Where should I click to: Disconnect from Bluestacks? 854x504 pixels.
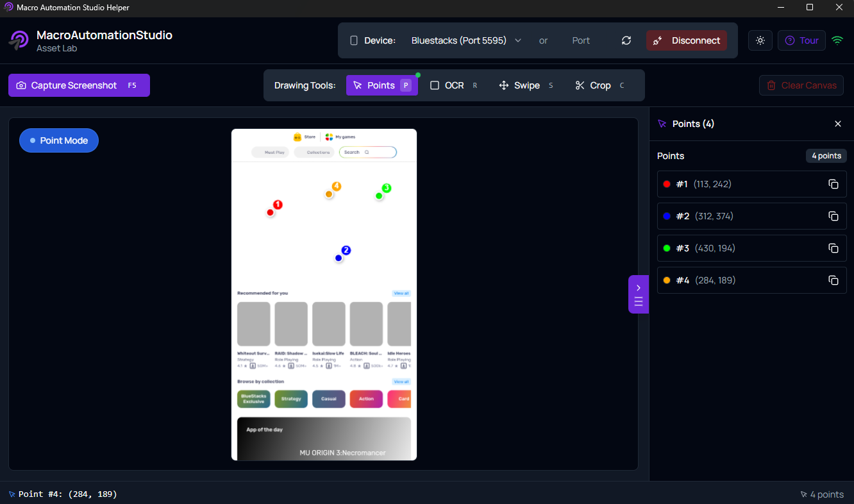687,40
